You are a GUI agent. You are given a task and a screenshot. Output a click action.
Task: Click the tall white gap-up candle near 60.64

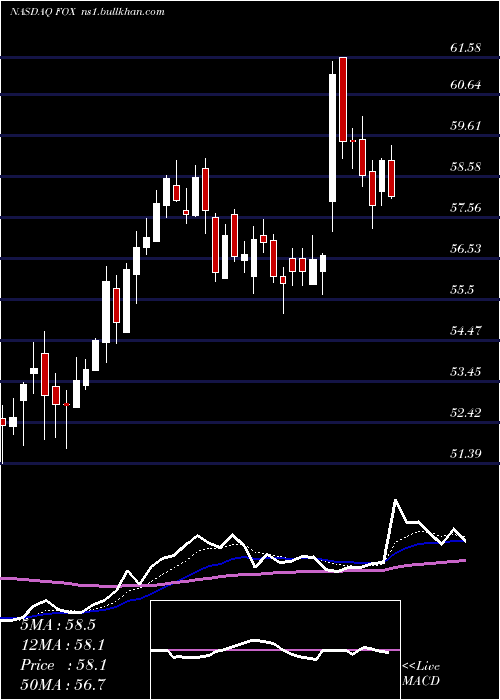point(333,138)
